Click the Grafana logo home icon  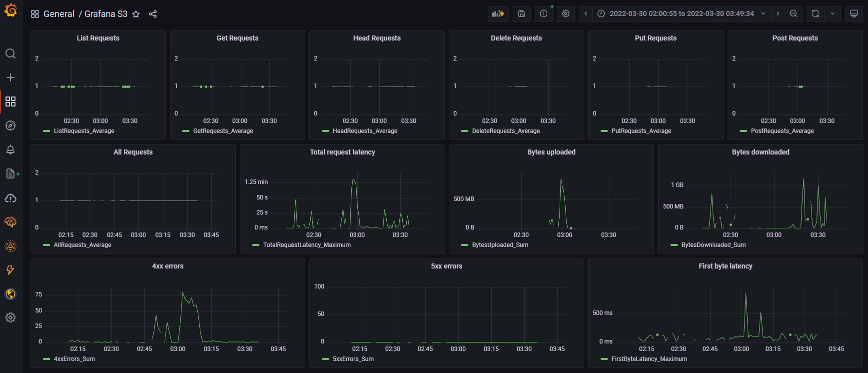(10, 10)
